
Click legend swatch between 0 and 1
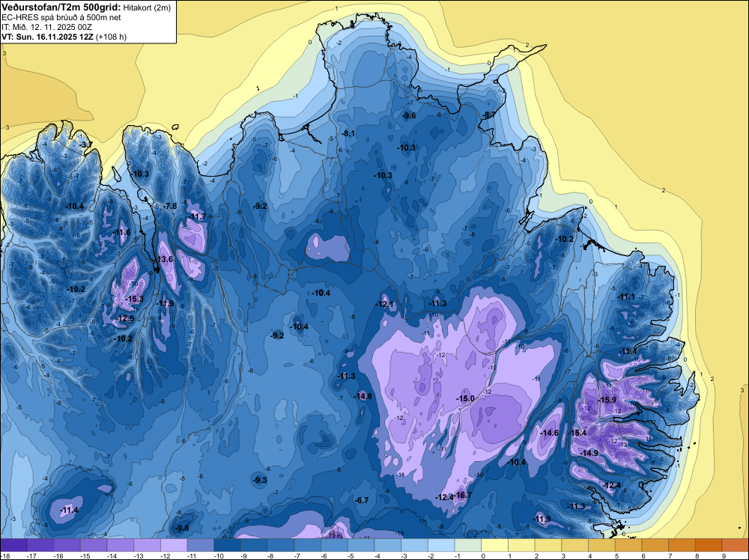coord(495,545)
